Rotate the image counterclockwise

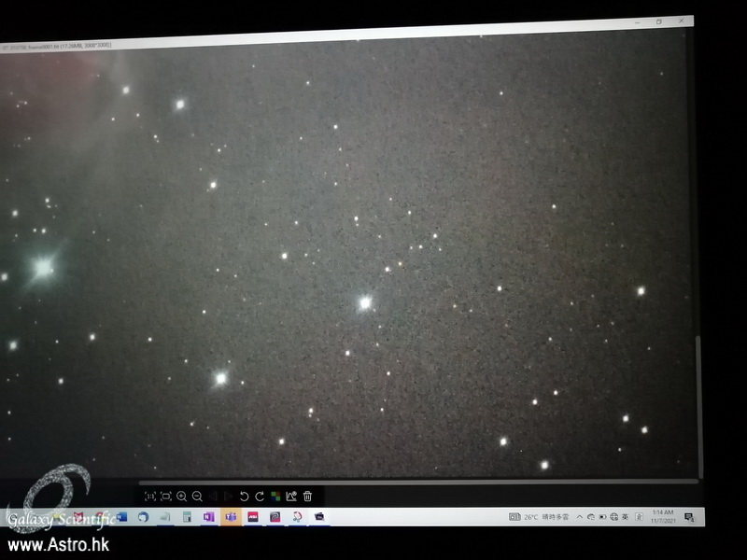point(244,497)
